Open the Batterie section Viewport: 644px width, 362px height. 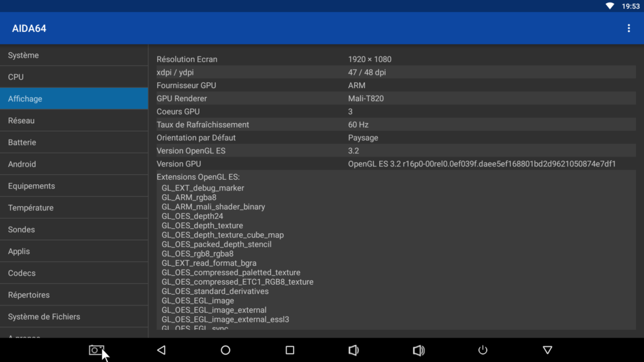coord(74,143)
